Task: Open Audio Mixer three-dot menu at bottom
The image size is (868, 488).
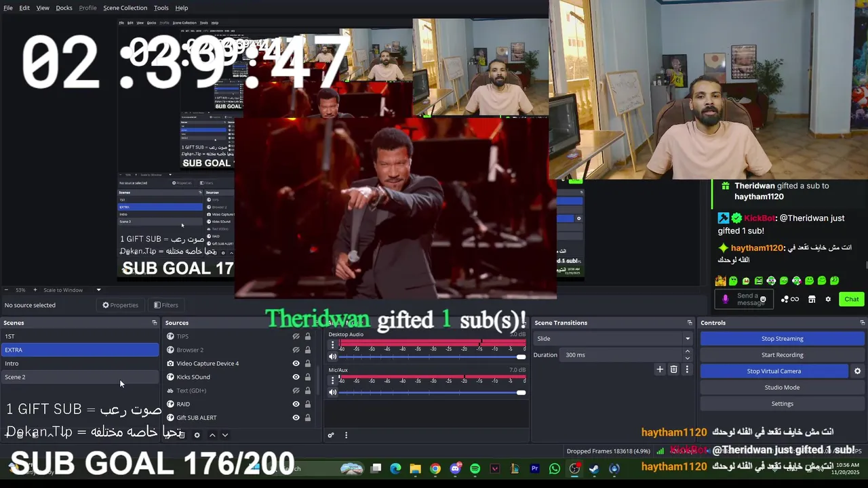Action: [346, 435]
